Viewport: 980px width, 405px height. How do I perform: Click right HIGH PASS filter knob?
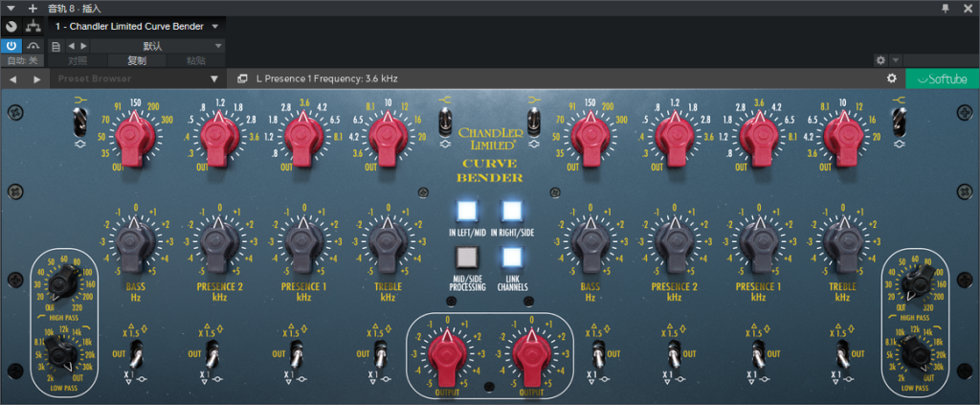pyautogui.click(x=919, y=285)
